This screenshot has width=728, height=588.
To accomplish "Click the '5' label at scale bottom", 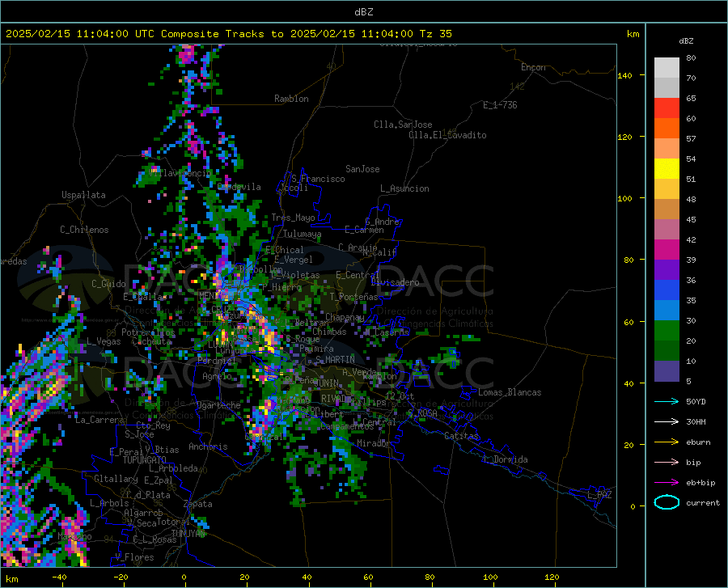I will (688, 382).
